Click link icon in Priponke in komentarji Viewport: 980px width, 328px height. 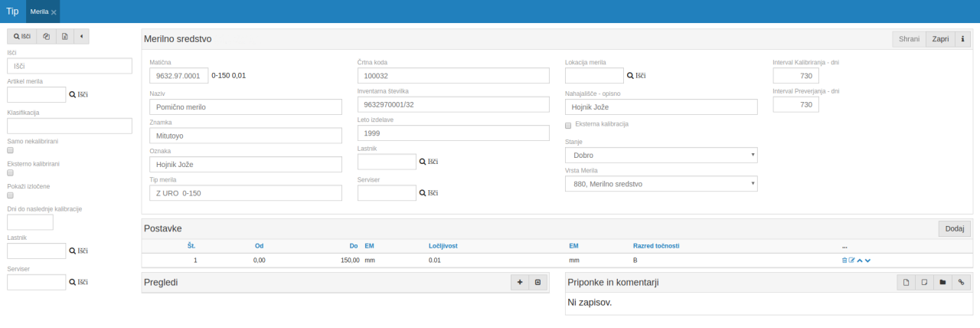[x=961, y=283]
